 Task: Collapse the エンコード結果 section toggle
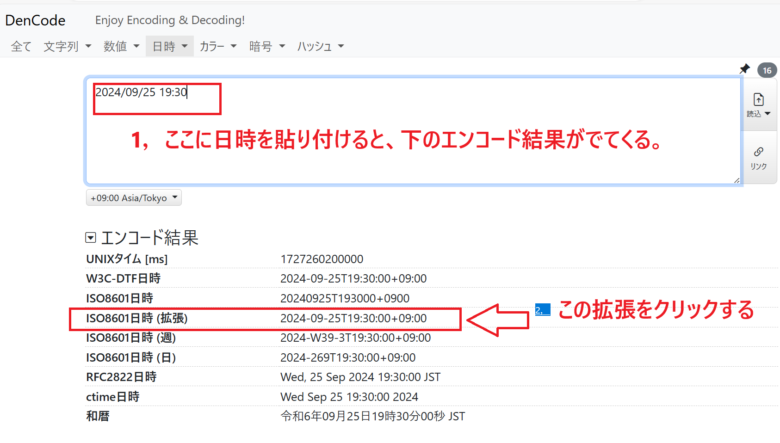pos(91,238)
